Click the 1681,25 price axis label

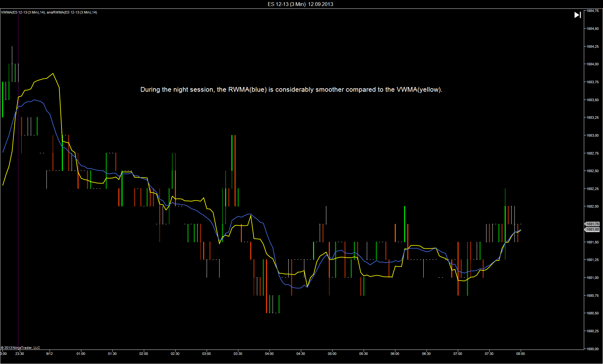coord(593,260)
